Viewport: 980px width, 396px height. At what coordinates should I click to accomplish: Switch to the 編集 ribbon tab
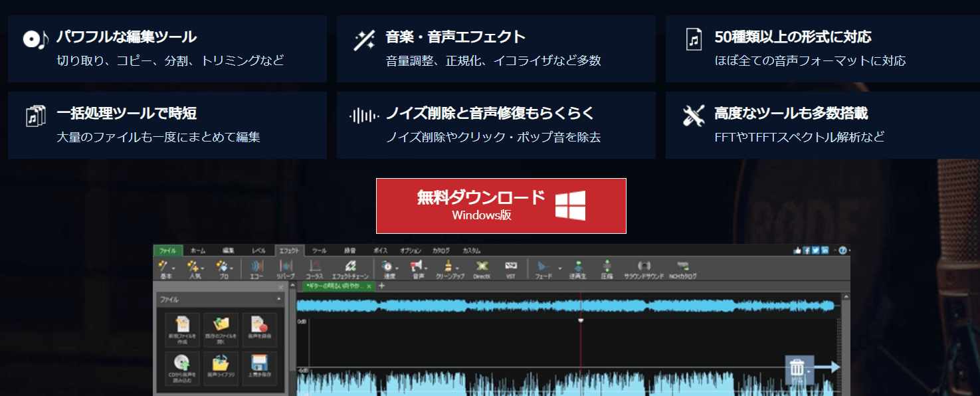(229, 250)
